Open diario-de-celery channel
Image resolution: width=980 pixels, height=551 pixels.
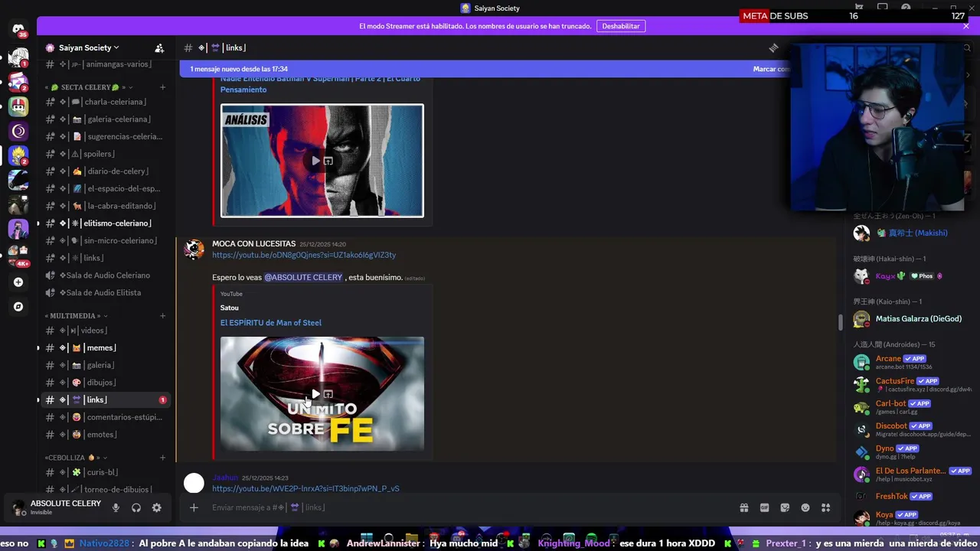104,171
